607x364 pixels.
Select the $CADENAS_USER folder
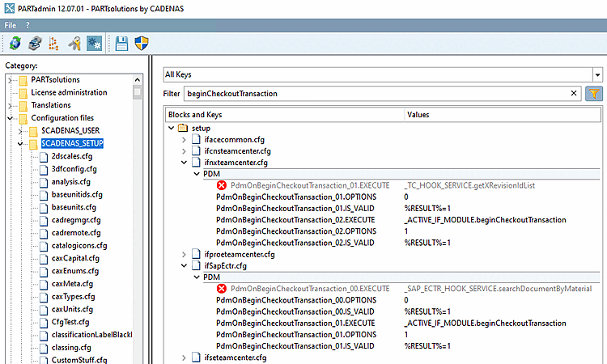pos(69,131)
